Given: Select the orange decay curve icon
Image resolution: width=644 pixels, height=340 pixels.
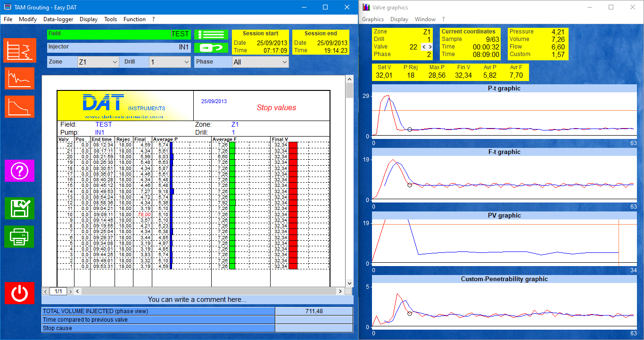Looking at the screenshot, I should coord(20,106).
